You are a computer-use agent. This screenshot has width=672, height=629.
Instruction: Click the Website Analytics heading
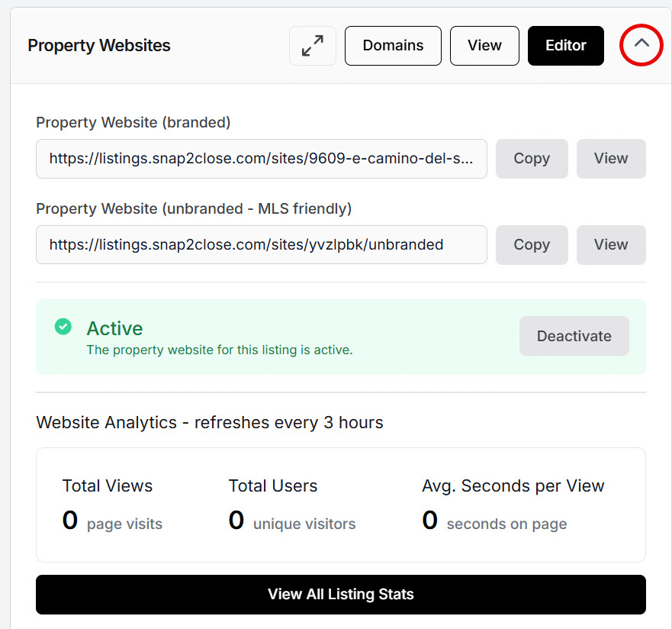tap(210, 422)
